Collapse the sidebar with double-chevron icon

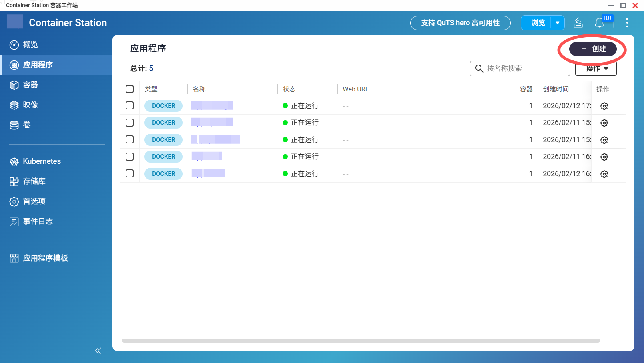coord(98,351)
